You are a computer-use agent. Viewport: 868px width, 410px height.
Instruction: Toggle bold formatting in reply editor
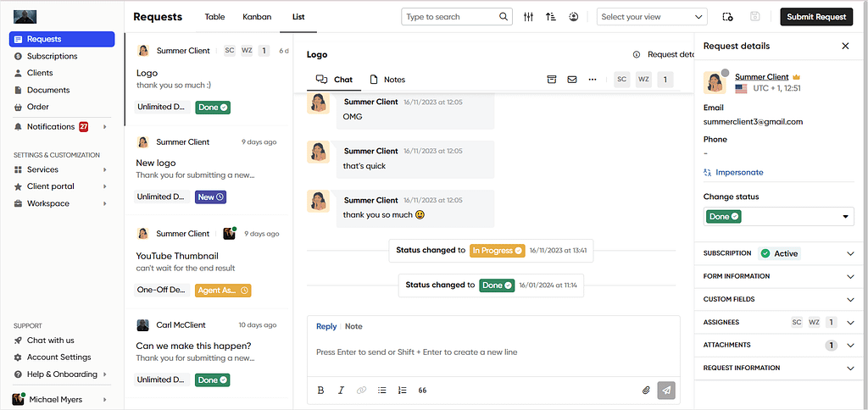(x=320, y=390)
